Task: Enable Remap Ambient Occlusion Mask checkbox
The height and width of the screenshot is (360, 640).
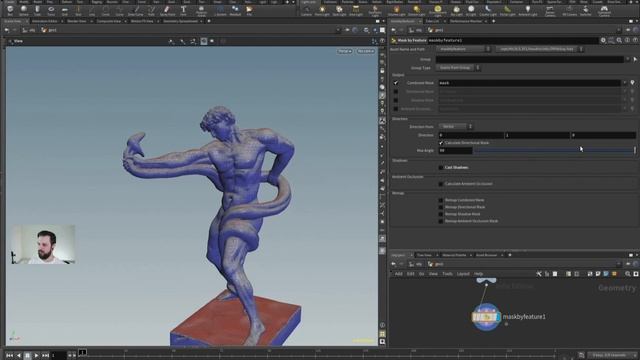Action: pyautogui.click(x=441, y=221)
